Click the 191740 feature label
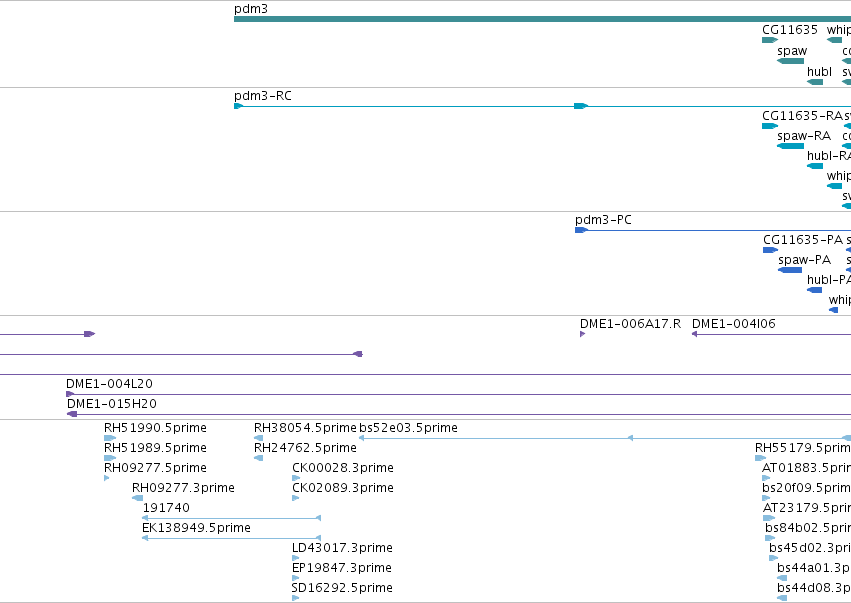Screen dimensions: 851x603 tap(166, 508)
